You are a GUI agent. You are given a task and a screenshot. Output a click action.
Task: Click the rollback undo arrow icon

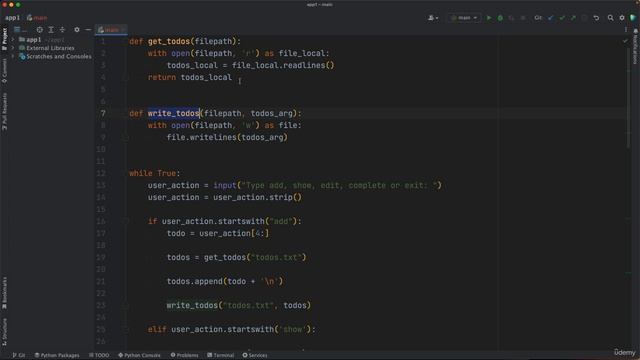pos(596,18)
